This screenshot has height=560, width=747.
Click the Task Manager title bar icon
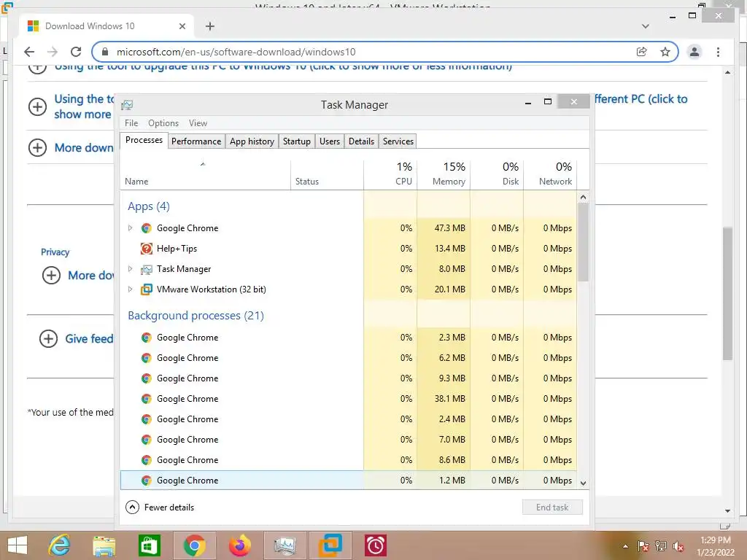tap(127, 105)
